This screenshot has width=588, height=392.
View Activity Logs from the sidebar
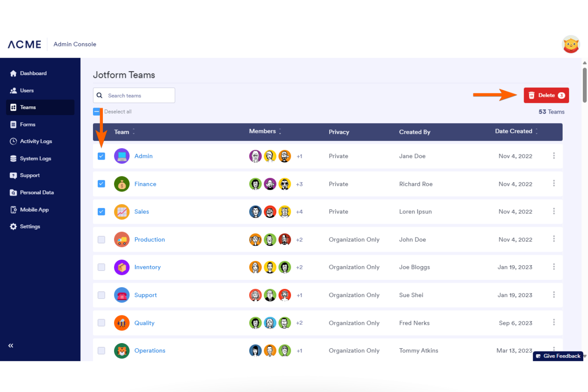(x=36, y=141)
